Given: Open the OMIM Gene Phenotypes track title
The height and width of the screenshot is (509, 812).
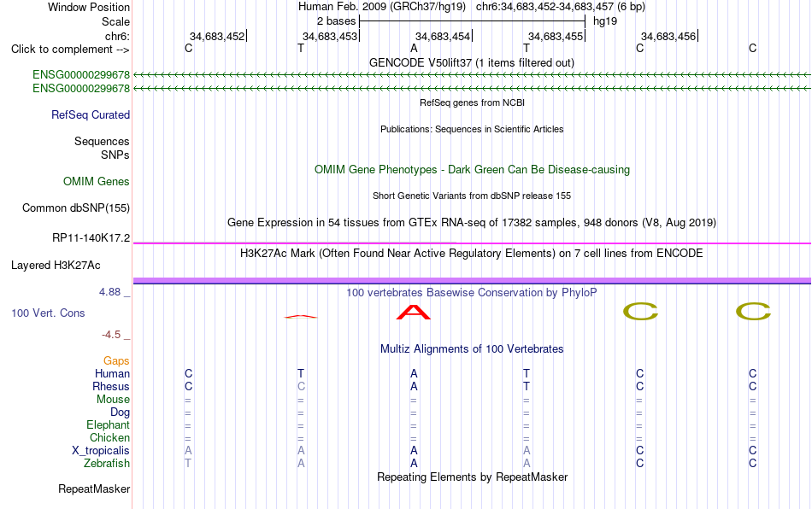Looking at the screenshot, I should point(472,170).
